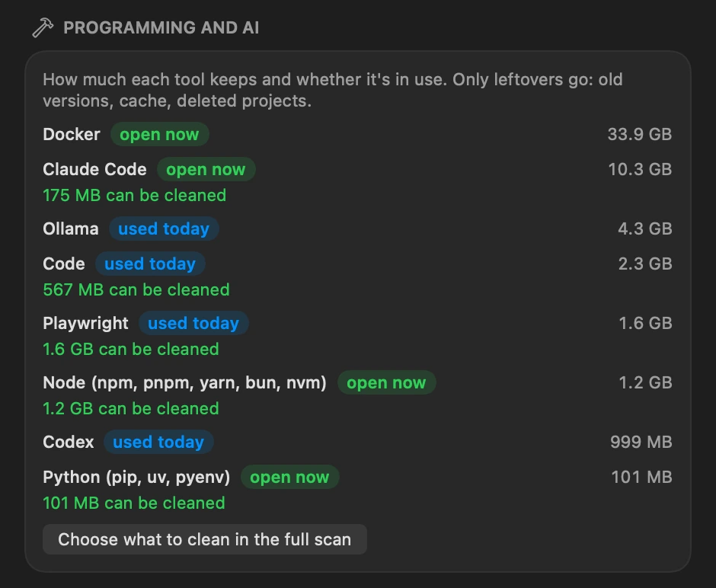Select the Claude Code row name
This screenshot has height=588, width=716.
click(94, 169)
